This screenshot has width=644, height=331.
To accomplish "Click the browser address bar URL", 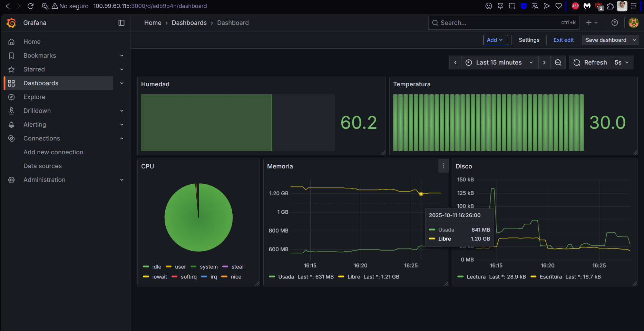I will (150, 6).
